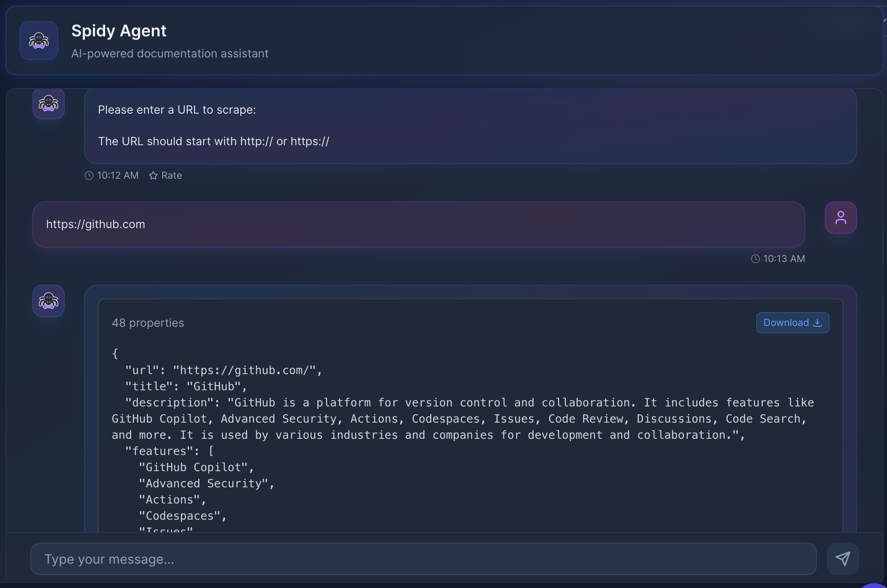Click the "Codespaces" feature entry
The image size is (887, 588).
(182, 516)
